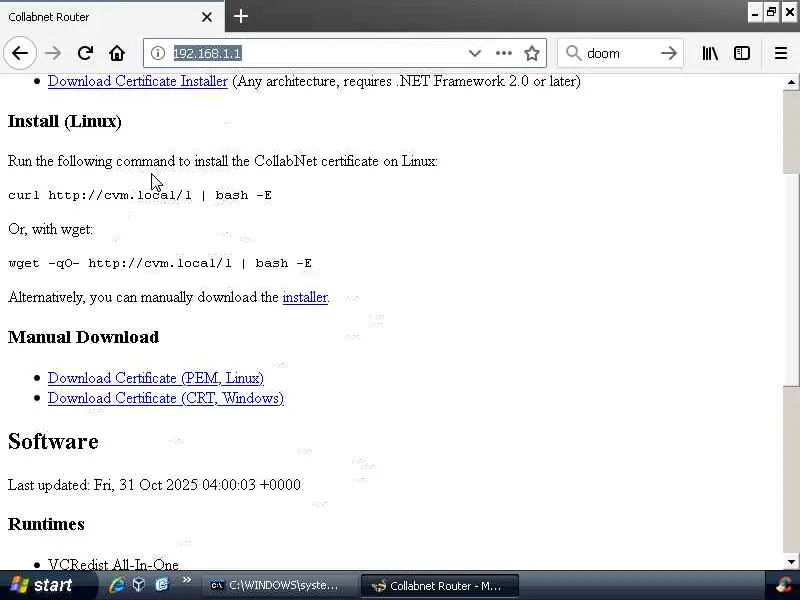This screenshot has width=800, height=600.
Task: Go back to the previous page
Action: [x=20, y=53]
